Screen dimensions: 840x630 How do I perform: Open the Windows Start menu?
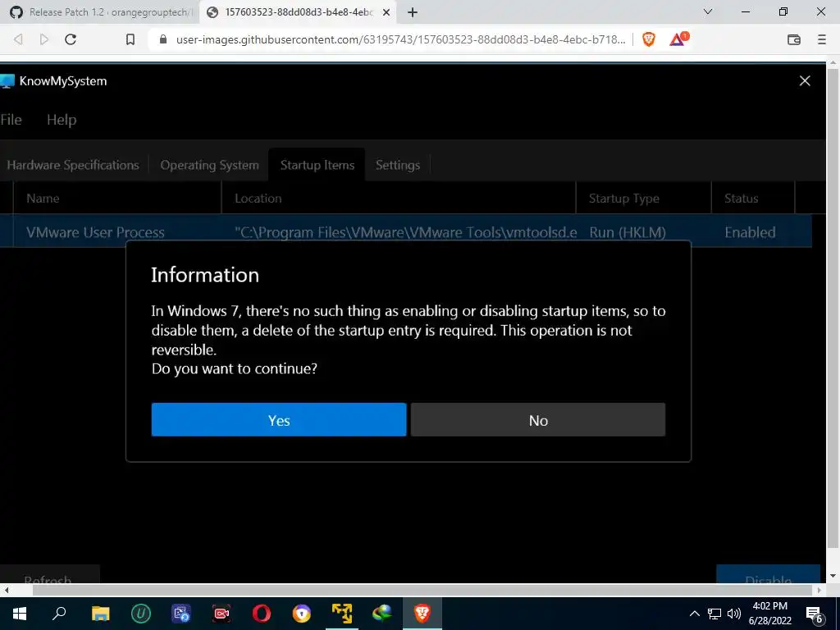click(20, 614)
